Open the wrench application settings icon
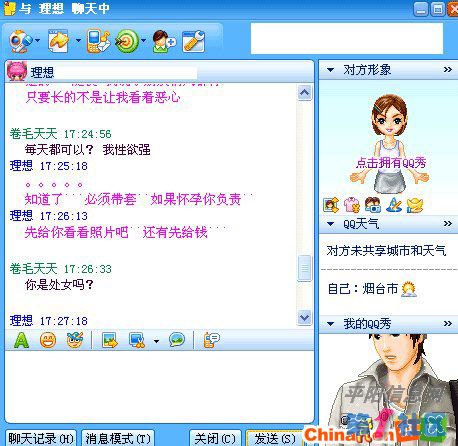 pyautogui.click(x=194, y=41)
